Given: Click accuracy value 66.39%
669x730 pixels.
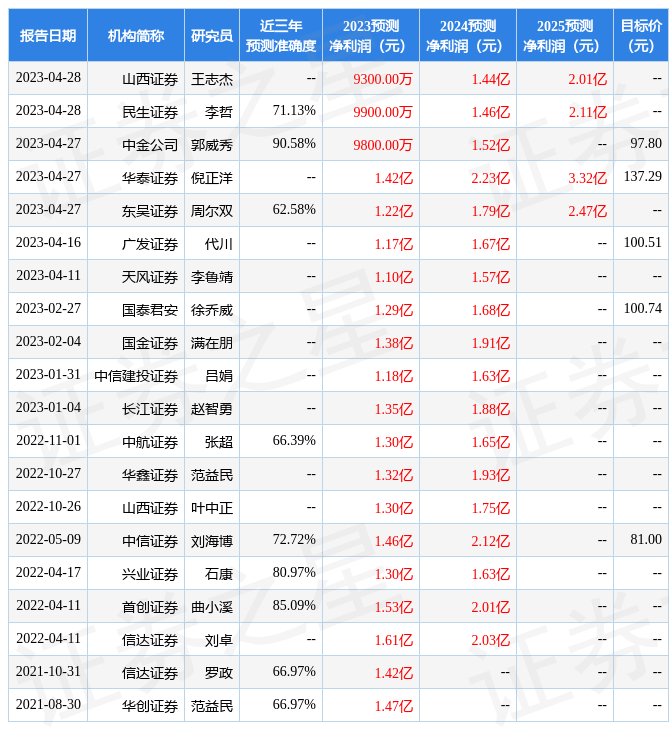Looking at the screenshot, I should pos(294,440).
